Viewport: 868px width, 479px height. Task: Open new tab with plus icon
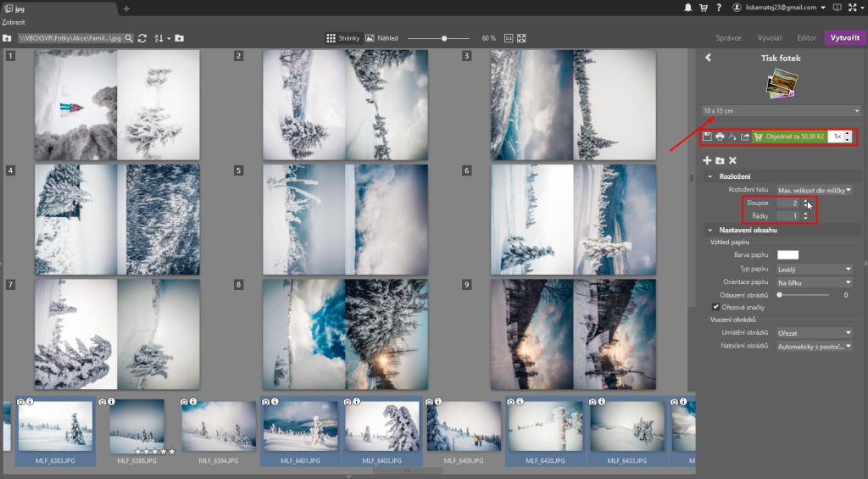(126, 8)
